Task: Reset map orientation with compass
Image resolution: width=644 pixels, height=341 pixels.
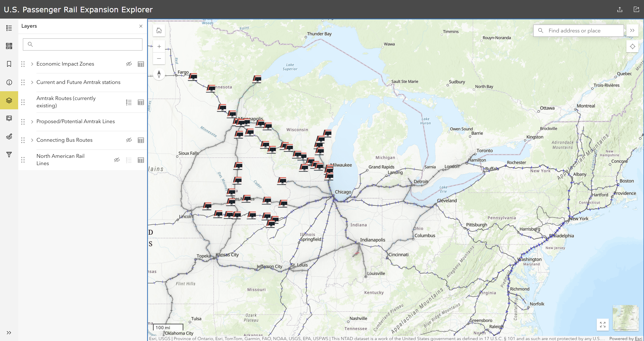Action: (x=159, y=74)
